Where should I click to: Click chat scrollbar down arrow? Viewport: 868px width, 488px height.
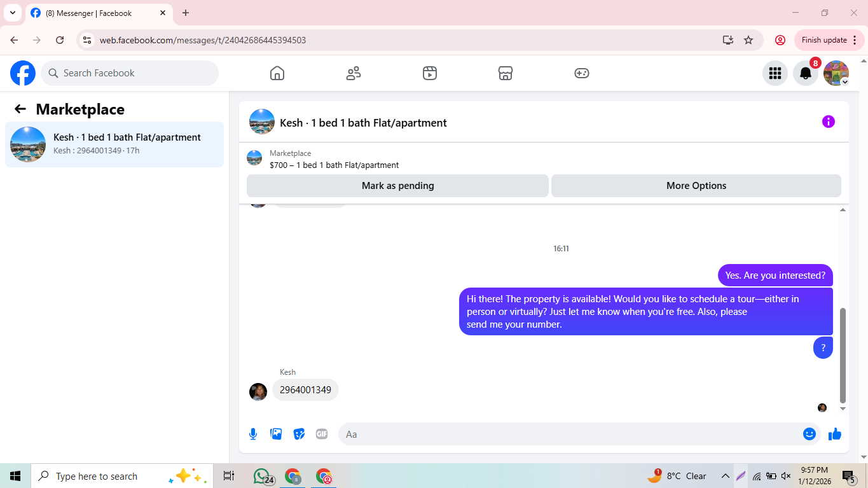pyautogui.click(x=843, y=408)
